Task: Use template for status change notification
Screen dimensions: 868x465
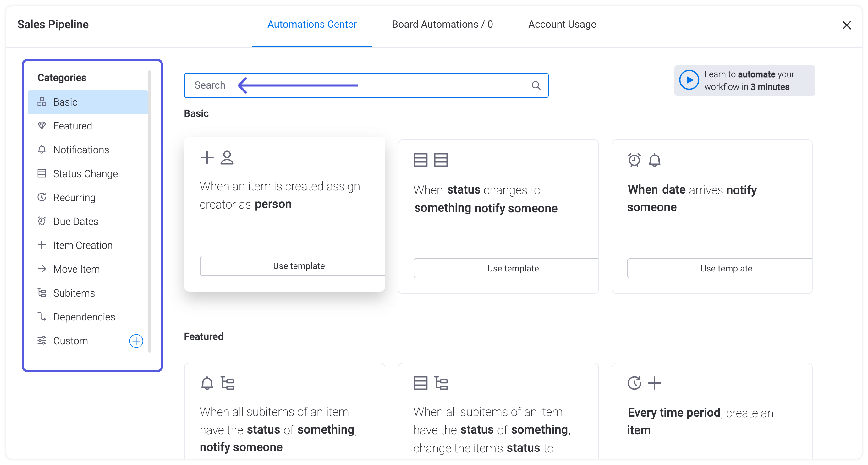Action: pos(513,268)
